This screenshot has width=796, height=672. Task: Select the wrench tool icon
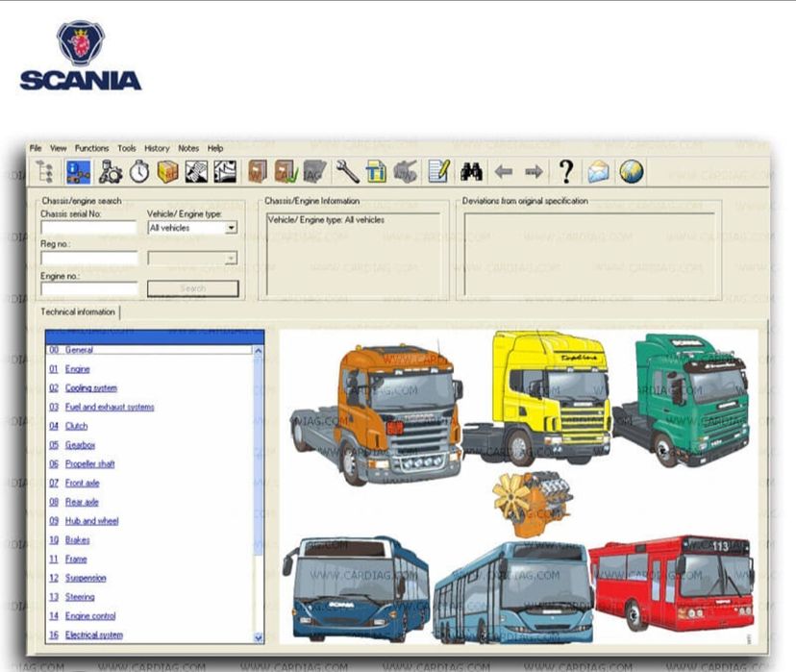coord(347,171)
